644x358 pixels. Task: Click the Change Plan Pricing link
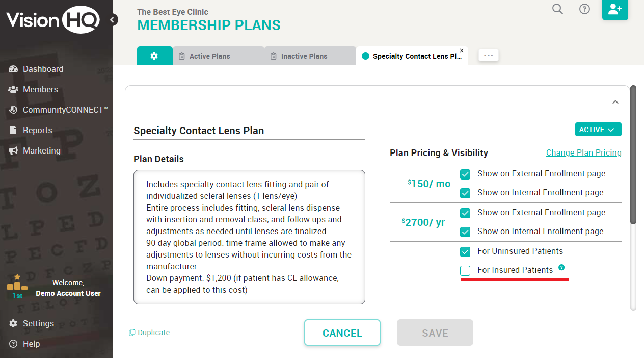tap(583, 152)
